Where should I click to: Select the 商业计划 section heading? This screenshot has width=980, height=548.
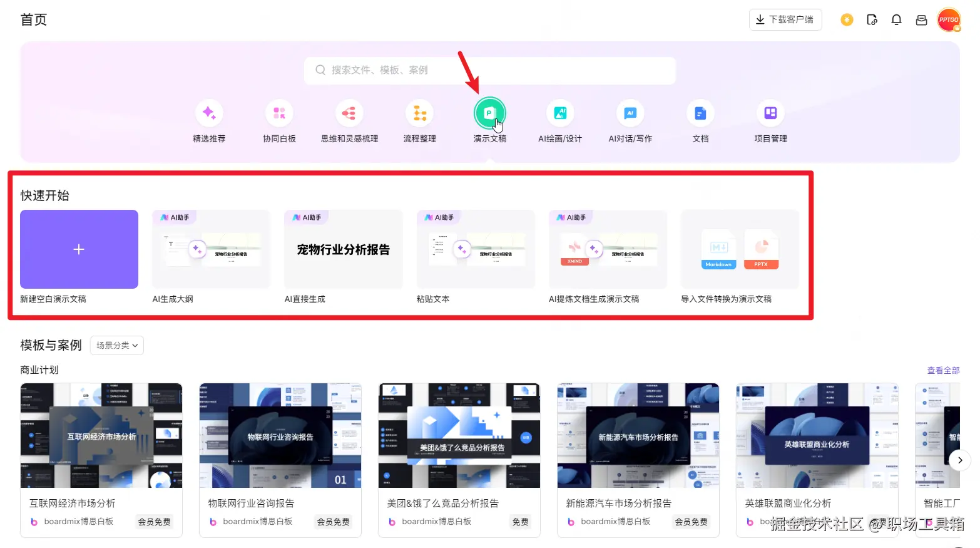tap(38, 370)
